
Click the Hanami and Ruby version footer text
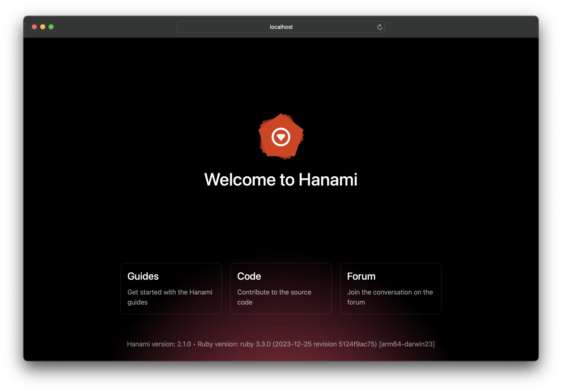pos(281,344)
